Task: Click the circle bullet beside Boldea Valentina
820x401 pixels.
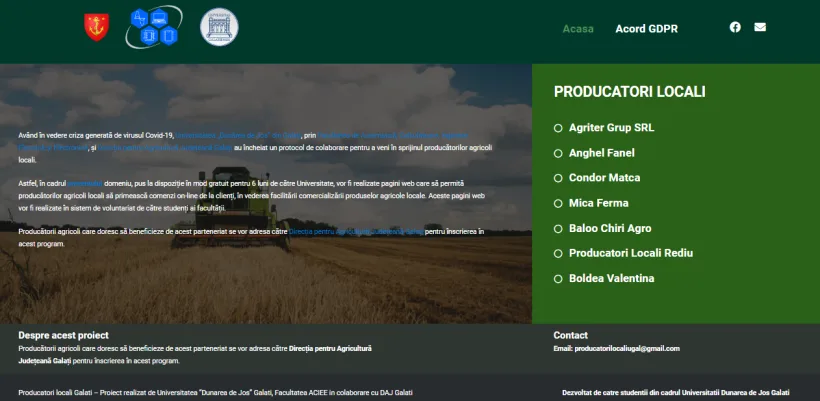Action: [558, 279]
